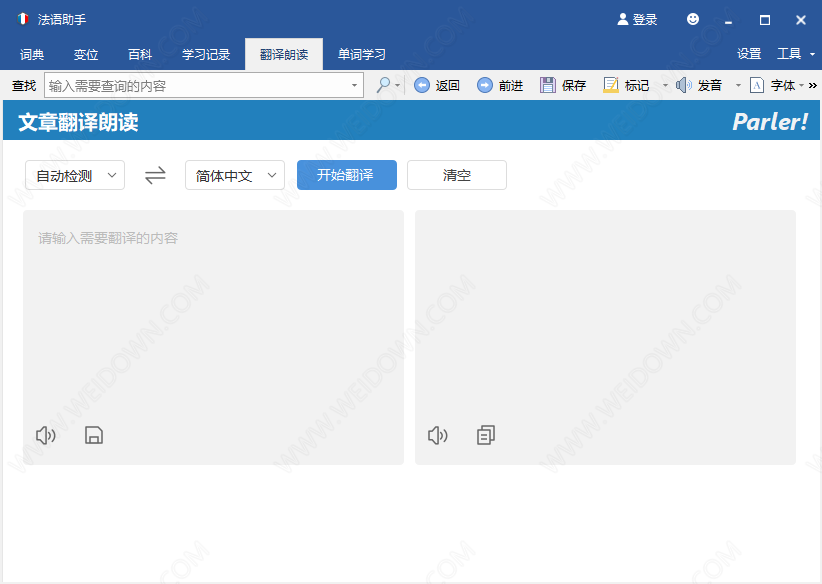
Task: Click the back arrow 返回 icon
Action: point(422,86)
